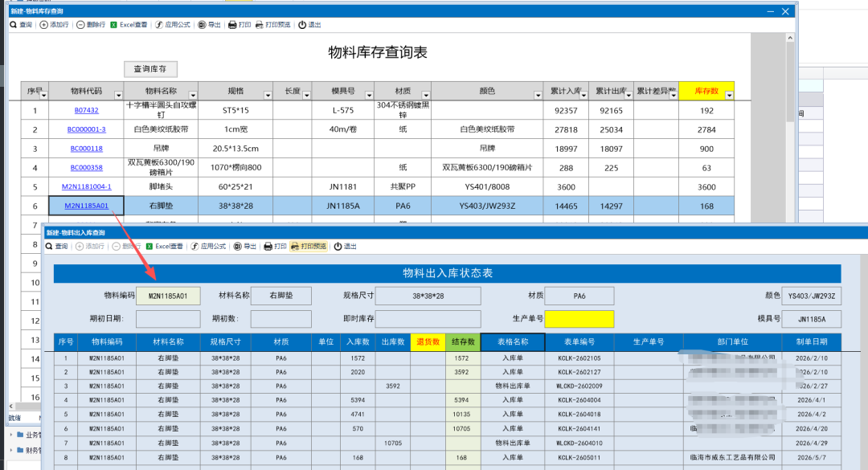The height and width of the screenshot is (470, 868).
Task: Open the 序号 column filter dropdown
Action: tap(43, 96)
